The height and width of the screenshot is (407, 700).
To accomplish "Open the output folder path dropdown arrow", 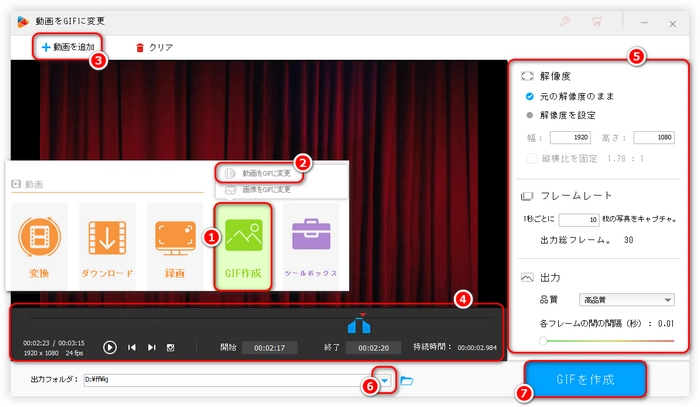I will click(385, 380).
